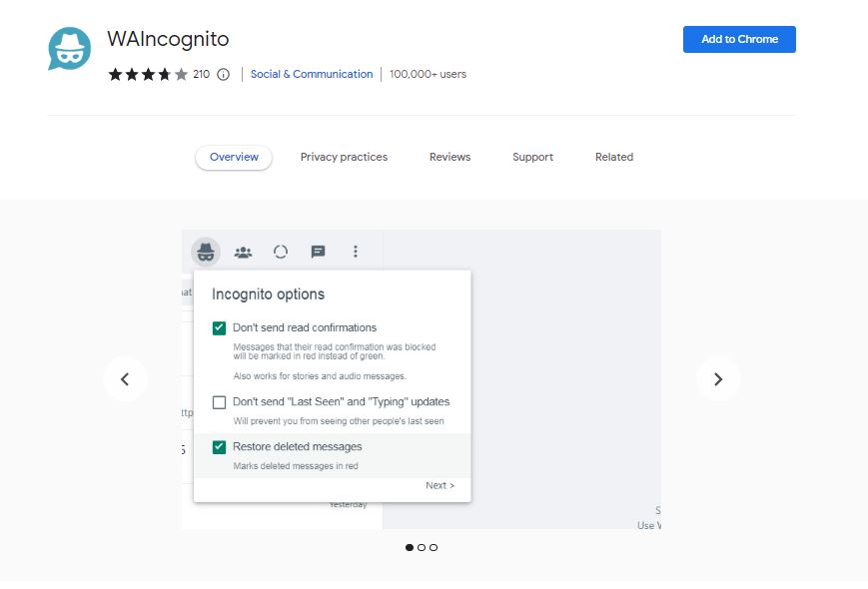Click the 210 ratings count

202,74
